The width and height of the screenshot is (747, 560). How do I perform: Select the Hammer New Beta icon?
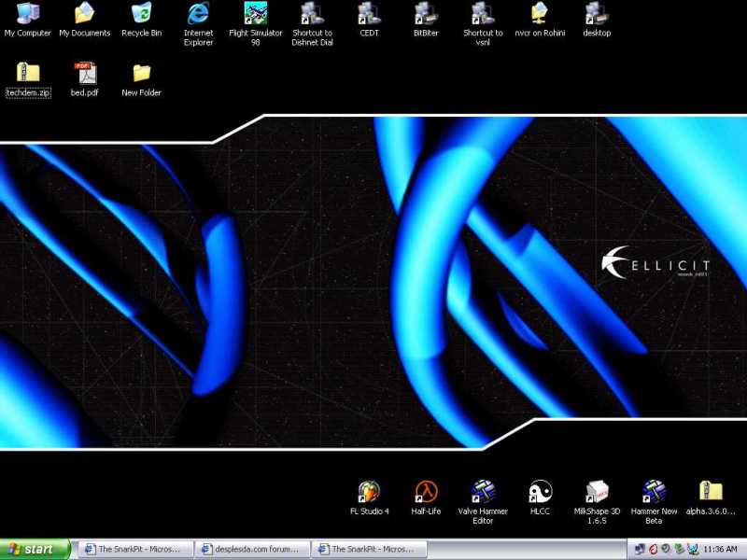(654, 492)
